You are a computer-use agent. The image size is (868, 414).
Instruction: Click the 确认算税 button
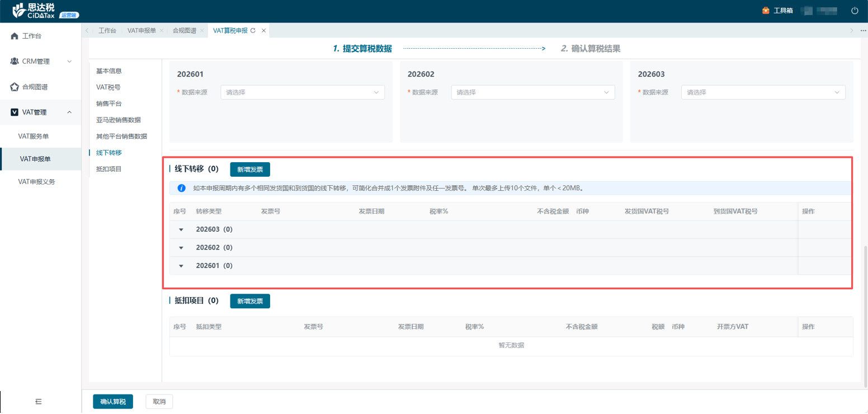(113, 402)
